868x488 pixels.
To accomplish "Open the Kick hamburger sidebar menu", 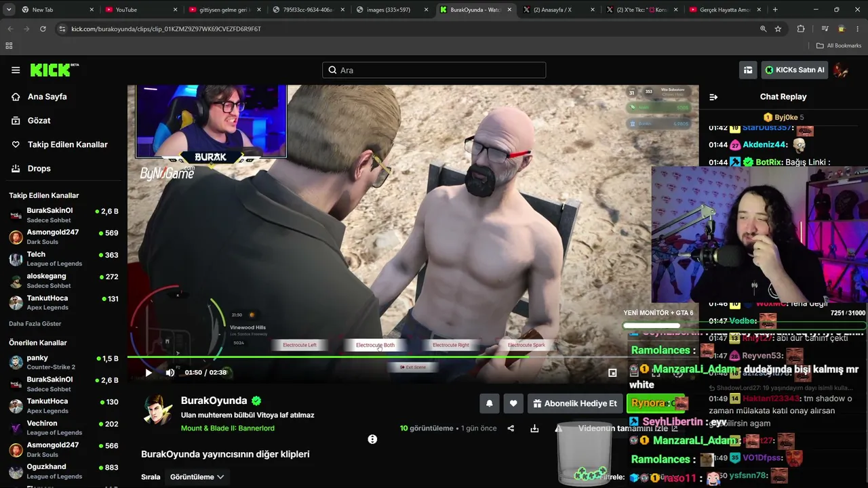I will tap(16, 70).
